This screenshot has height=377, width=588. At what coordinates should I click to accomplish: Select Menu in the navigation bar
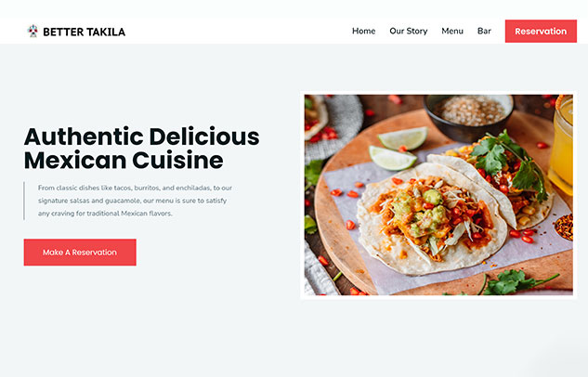click(x=452, y=31)
